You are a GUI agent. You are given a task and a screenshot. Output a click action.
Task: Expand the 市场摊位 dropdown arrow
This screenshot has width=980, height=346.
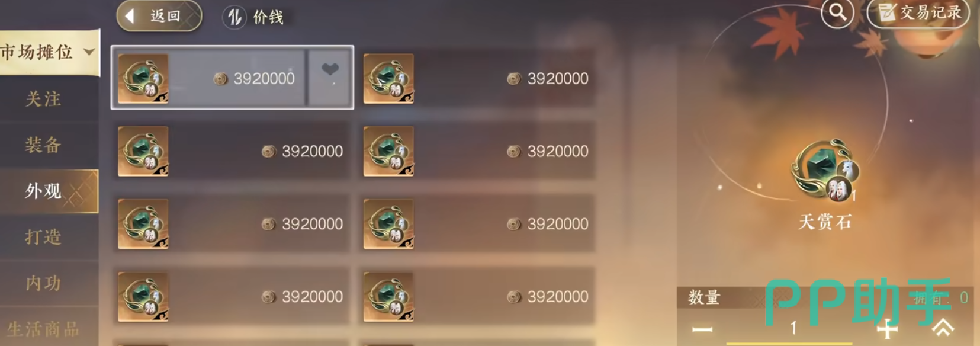[x=89, y=52]
